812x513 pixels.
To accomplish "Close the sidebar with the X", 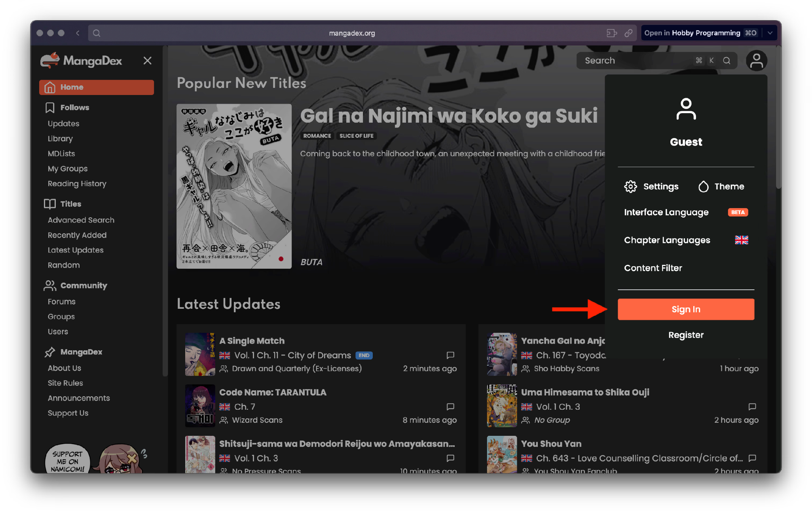I will [x=147, y=61].
